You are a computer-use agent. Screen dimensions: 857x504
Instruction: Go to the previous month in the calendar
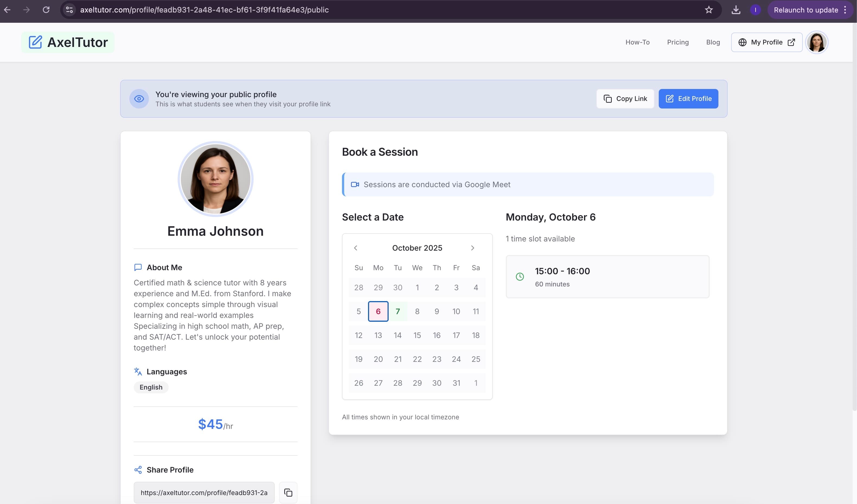point(355,248)
